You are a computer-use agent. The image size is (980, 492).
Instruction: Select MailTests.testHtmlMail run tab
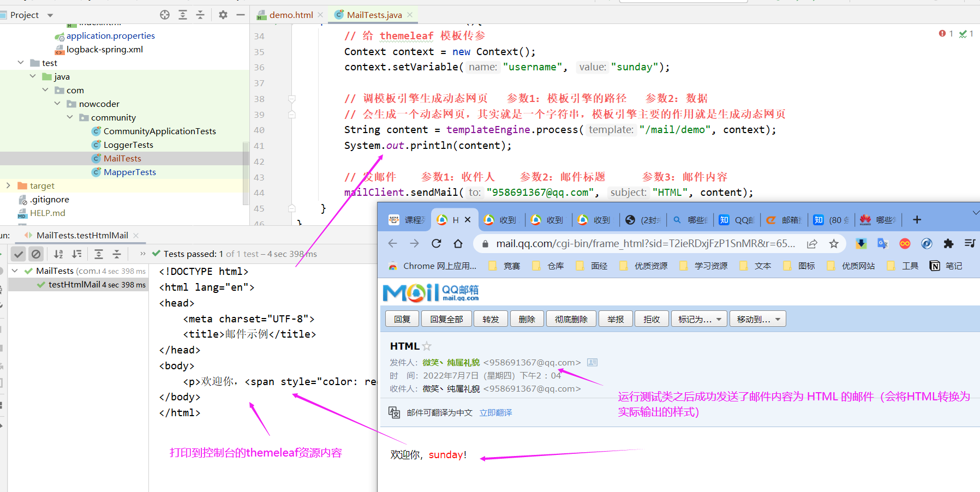click(x=82, y=235)
